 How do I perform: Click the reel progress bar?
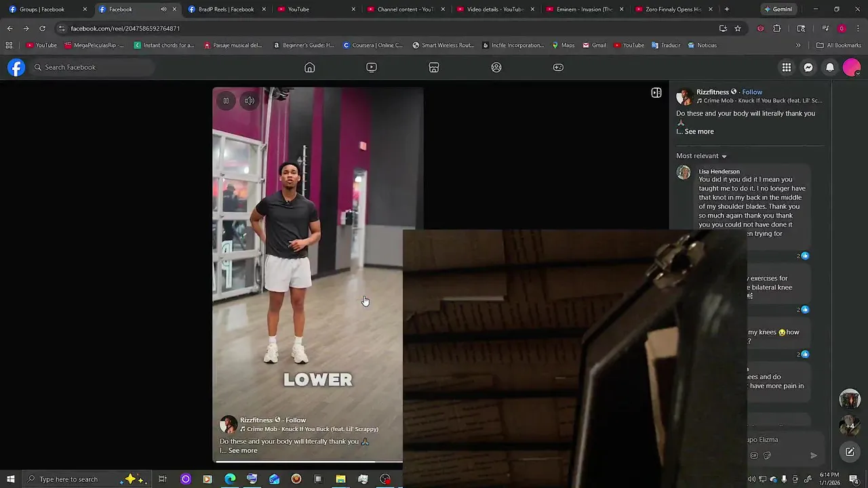click(308, 462)
